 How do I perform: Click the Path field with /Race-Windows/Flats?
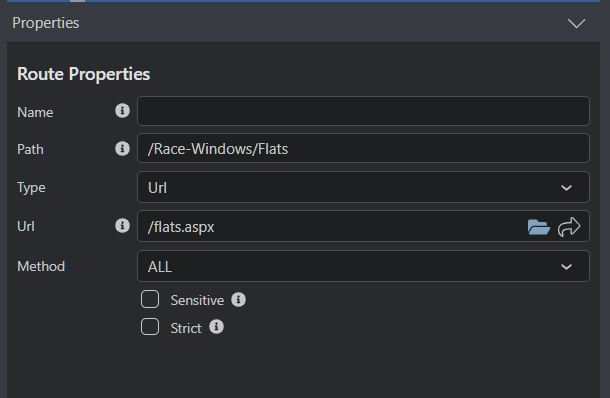click(x=363, y=148)
